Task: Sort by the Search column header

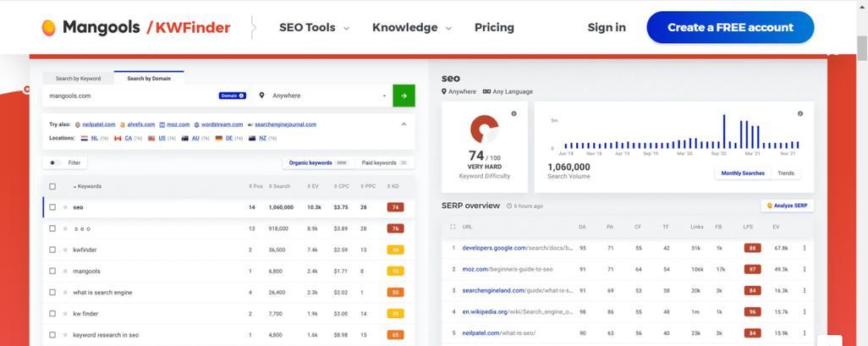Action: tap(279, 187)
